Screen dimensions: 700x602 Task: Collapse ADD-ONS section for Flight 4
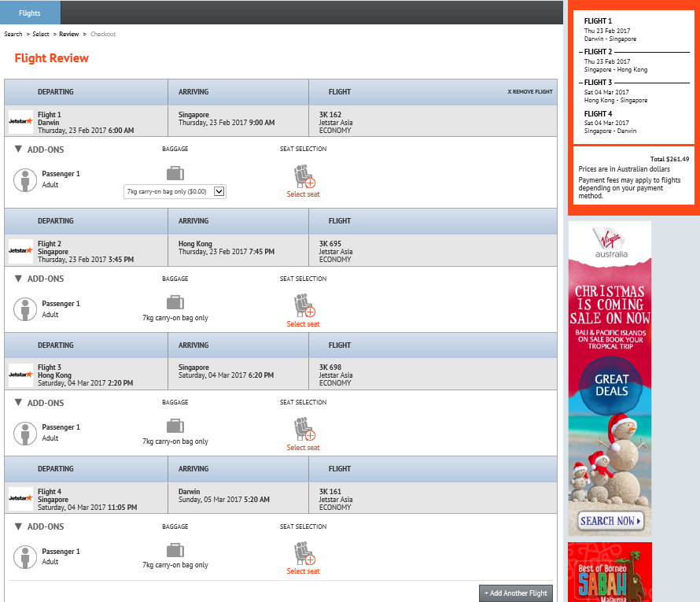[x=39, y=526]
